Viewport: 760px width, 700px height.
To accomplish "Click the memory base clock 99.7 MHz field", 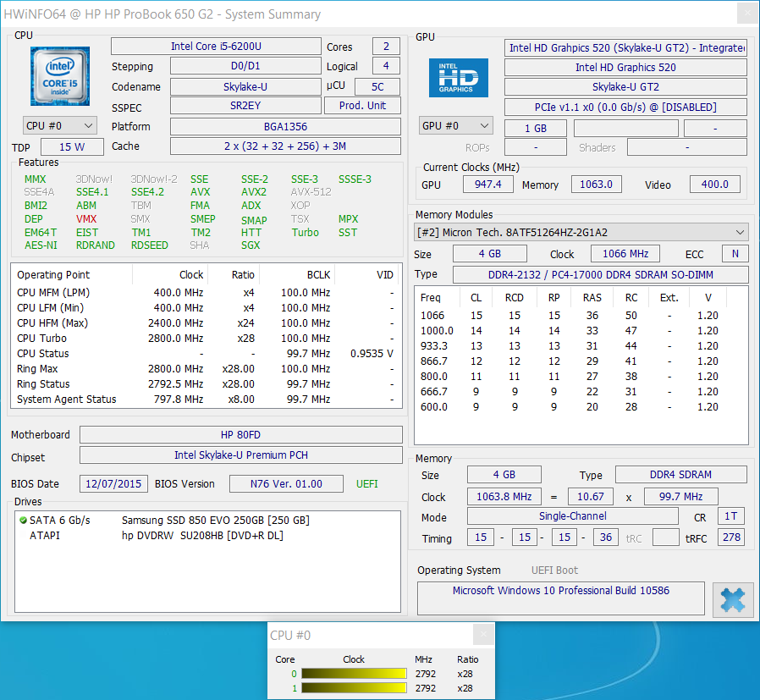I will tap(680, 496).
